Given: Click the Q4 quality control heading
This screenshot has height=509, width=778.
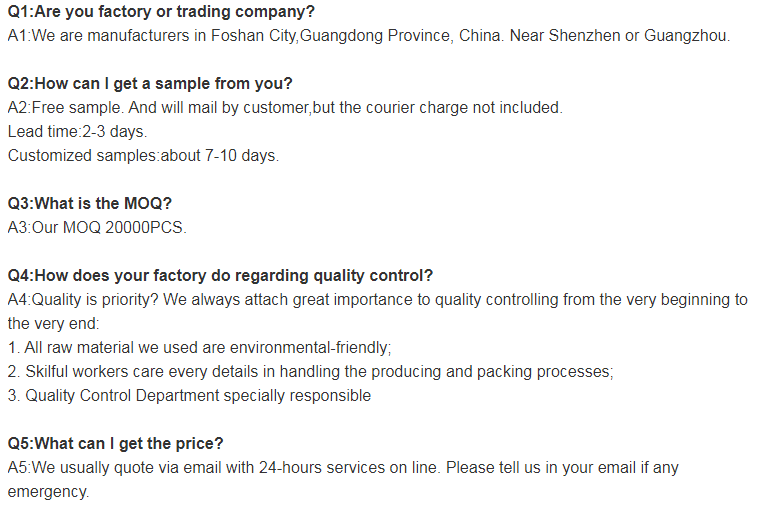Looking at the screenshot, I should (x=220, y=275).
